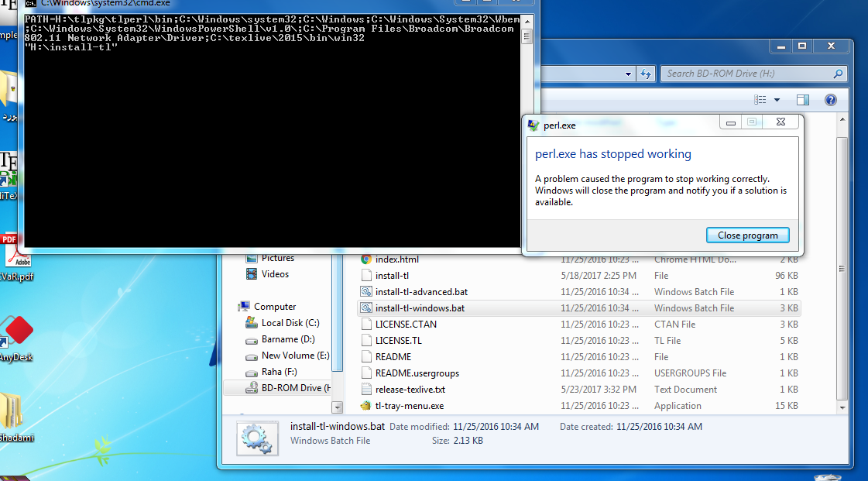The image size is (868, 481).
Task: Click the tl-tray-menu.exe application icon
Action: [x=366, y=406]
